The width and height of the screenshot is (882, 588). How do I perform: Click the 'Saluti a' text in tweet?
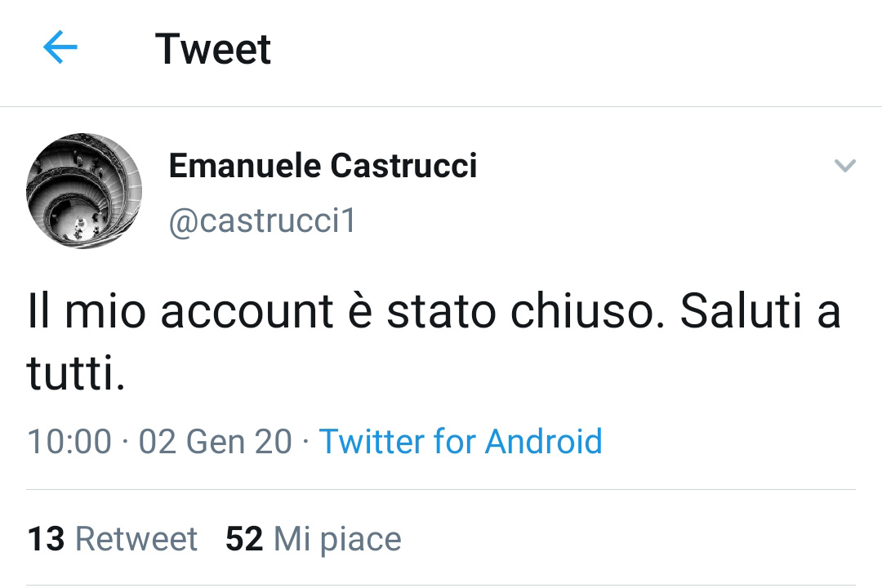coord(760,311)
